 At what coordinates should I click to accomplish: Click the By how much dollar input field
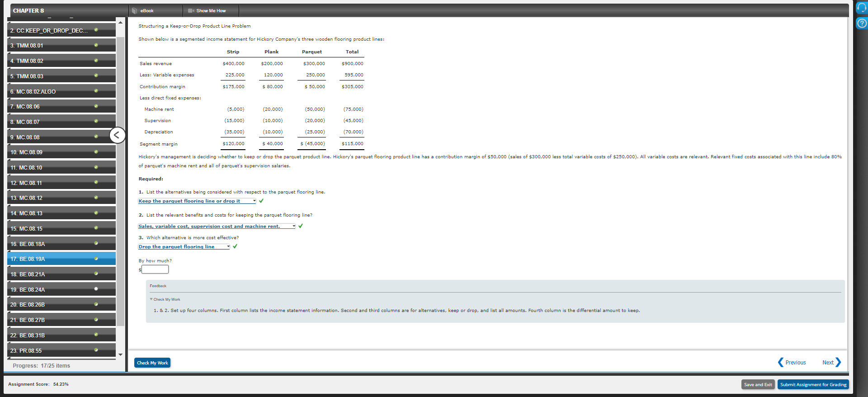(155, 269)
